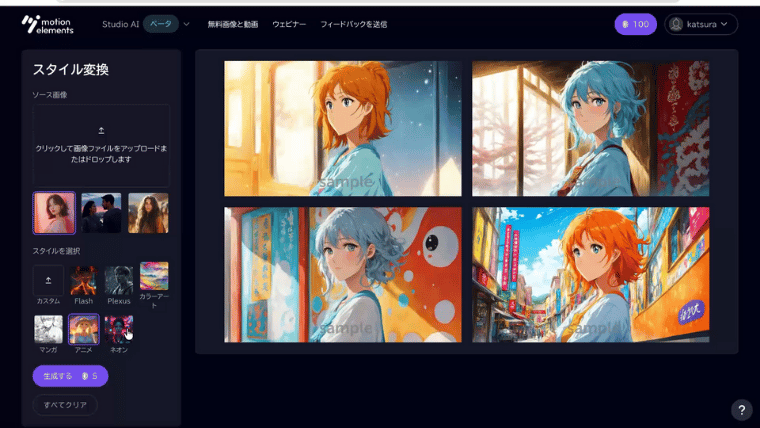Select the マンガ style icon

coord(48,329)
